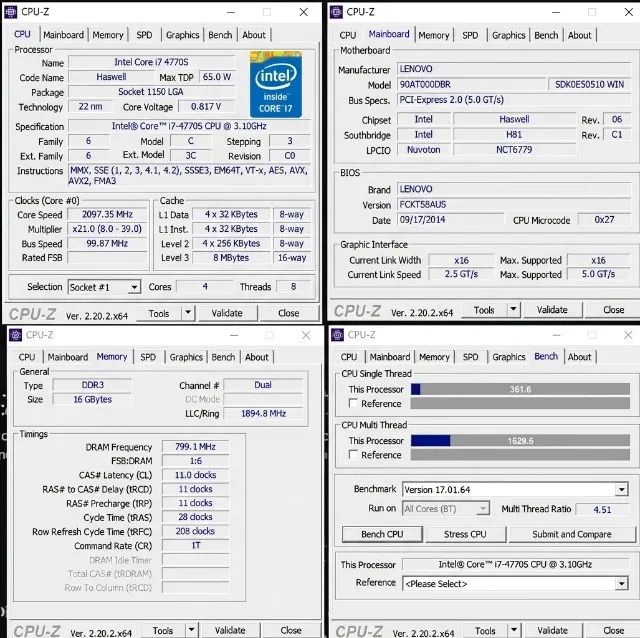Toggle the Reference checkbox under CPU Single Thread

tap(353, 403)
